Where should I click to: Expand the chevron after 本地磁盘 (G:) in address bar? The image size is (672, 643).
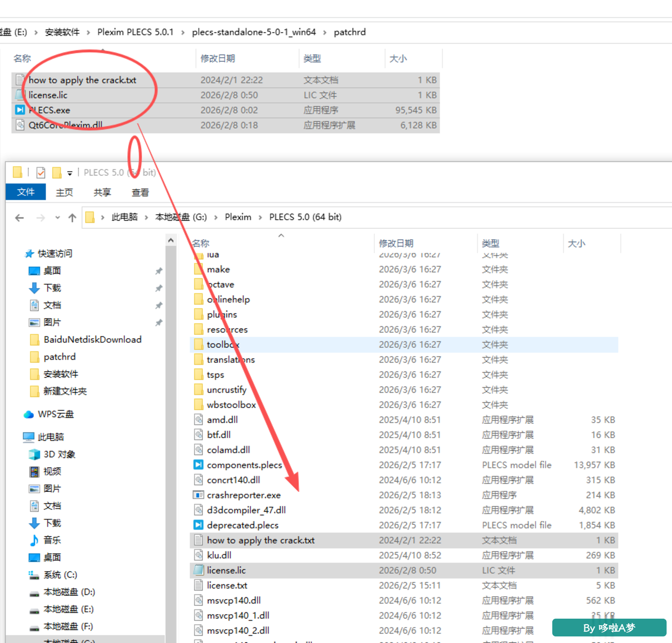[216, 218]
